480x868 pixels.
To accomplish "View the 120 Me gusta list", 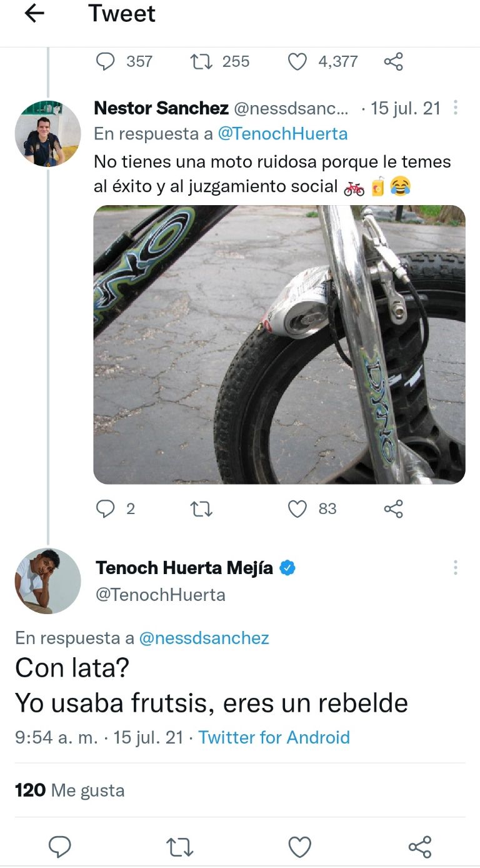I will [x=69, y=790].
